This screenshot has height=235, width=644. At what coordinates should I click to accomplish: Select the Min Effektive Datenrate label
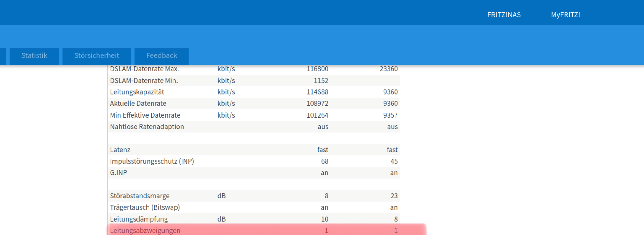click(x=145, y=115)
